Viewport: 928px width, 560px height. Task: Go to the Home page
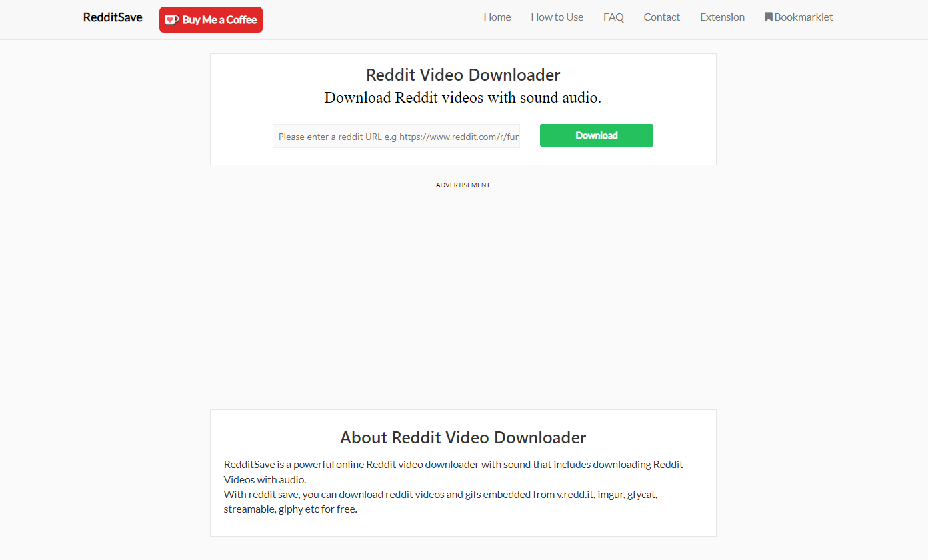click(x=497, y=17)
